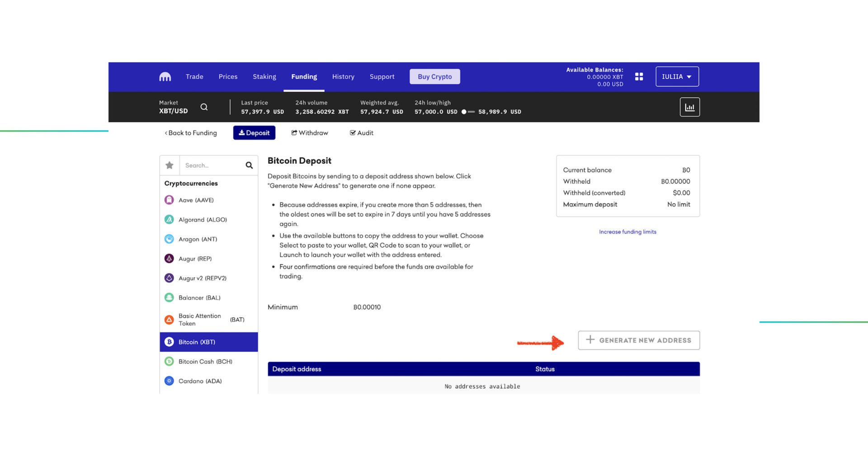Open the chart icon button

pyautogui.click(x=689, y=107)
